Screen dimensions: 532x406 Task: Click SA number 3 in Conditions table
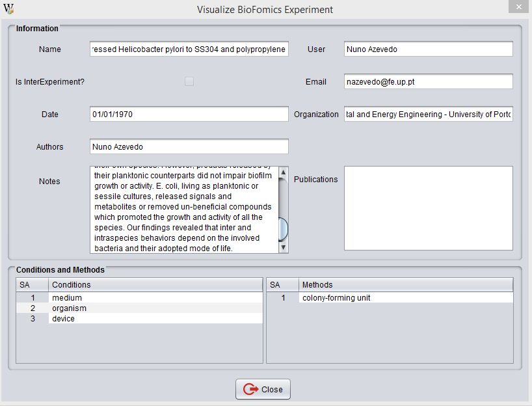click(33, 318)
